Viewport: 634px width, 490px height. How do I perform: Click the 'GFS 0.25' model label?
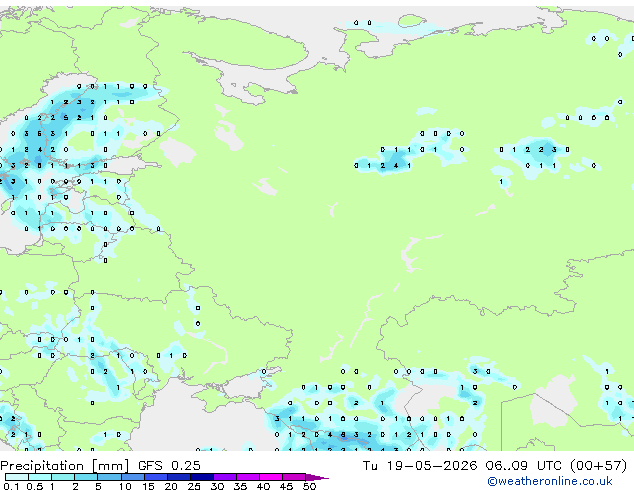pos(169,466)
